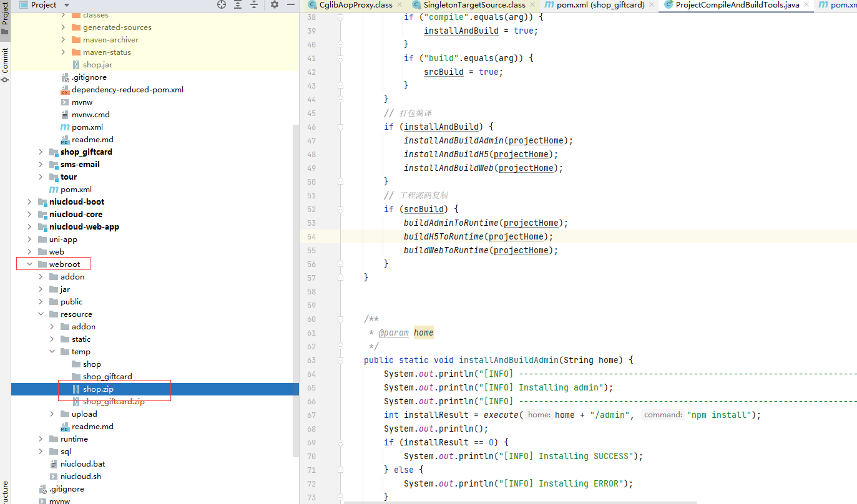
Task: Select niucloud.bat file in the tree
Action: click(82, 464)
